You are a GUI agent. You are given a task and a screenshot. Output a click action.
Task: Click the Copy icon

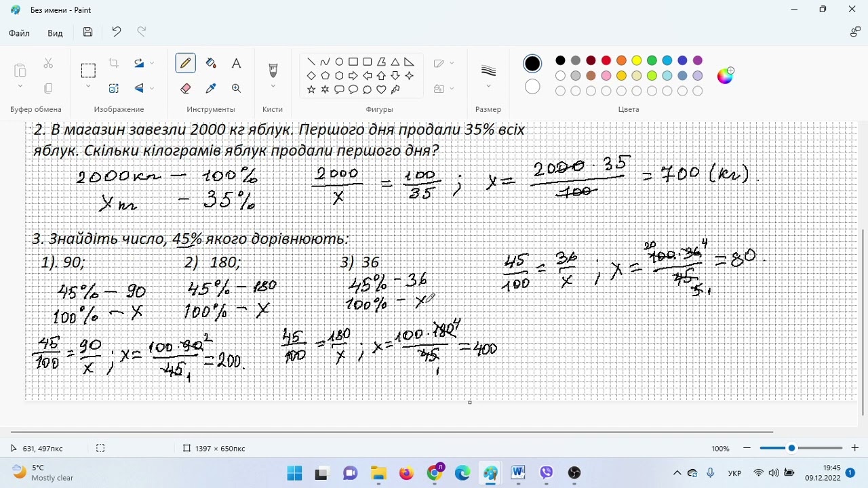(x=48, y=88)
